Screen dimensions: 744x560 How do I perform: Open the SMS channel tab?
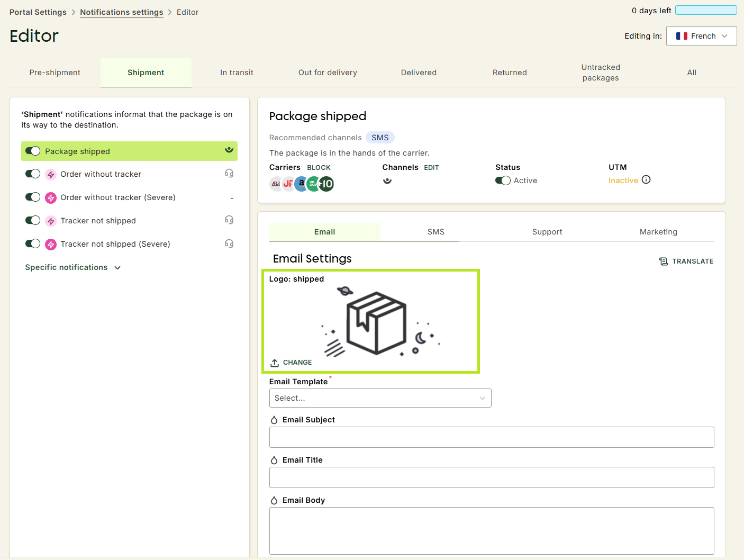tap(436, 232)
